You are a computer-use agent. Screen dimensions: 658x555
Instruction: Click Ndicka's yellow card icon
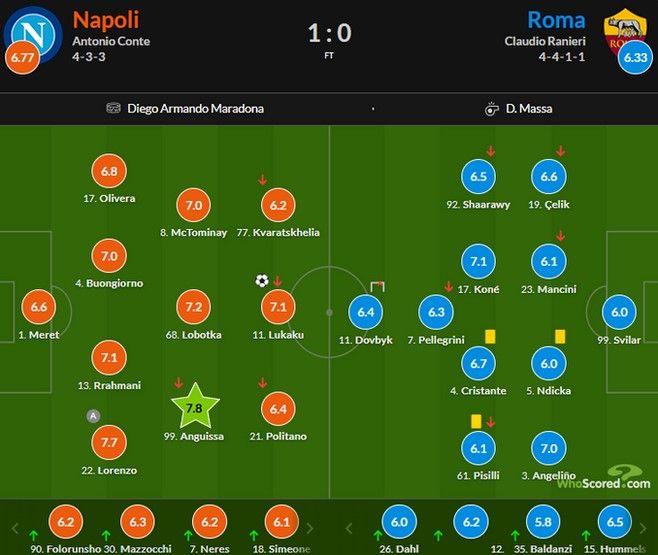pos(561,337)
